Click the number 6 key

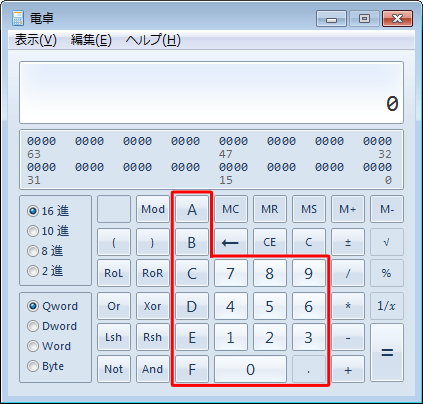coord(309,306)
